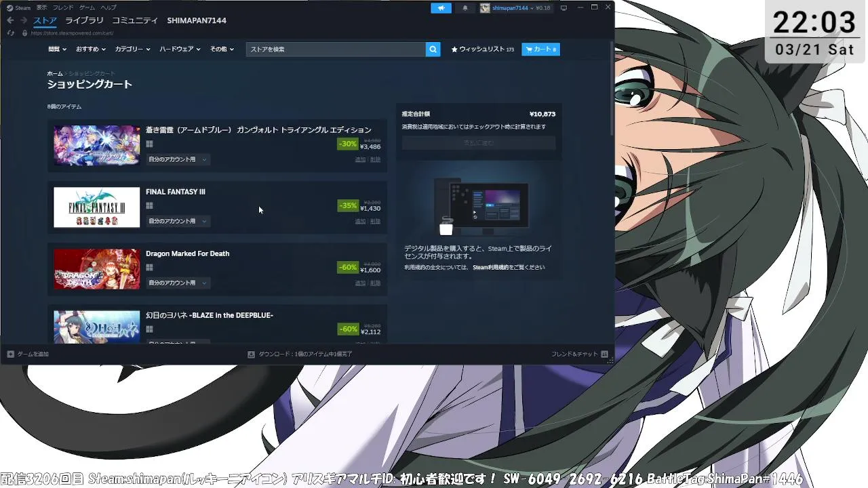The width and height of the screenshot is (868, 488).
Task: Click the blue カート cart button
Action: click(540, 49)
